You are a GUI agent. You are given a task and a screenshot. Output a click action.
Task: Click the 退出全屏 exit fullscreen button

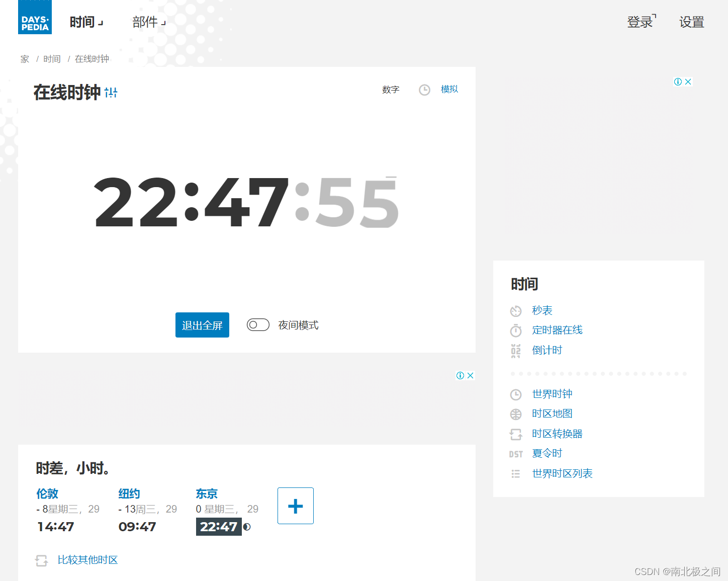coord(202,324)
